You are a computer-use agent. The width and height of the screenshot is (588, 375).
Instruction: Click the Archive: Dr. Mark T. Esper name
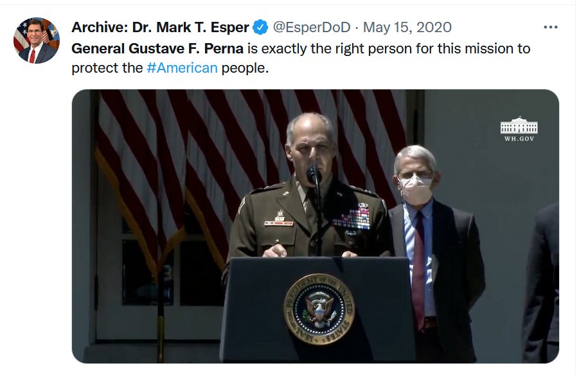(x=160, y=28)
